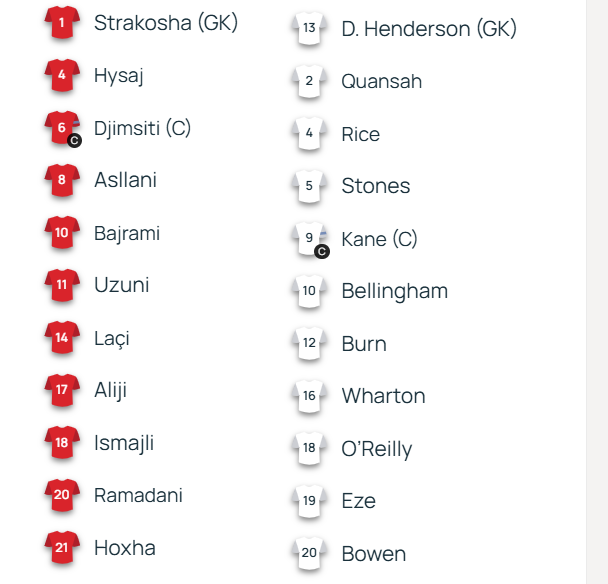Select Kane's white captain shirt icon

click(x=309, y=239)
